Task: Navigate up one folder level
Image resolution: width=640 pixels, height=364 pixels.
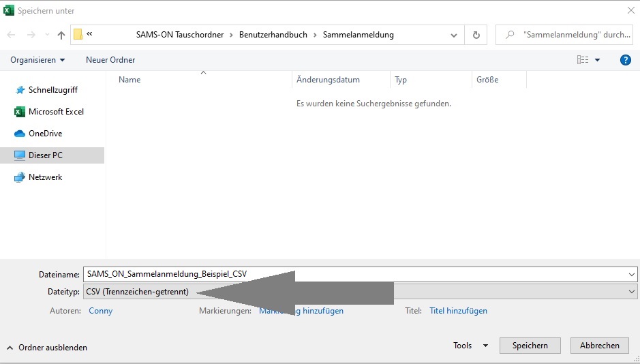Action: 61,35
